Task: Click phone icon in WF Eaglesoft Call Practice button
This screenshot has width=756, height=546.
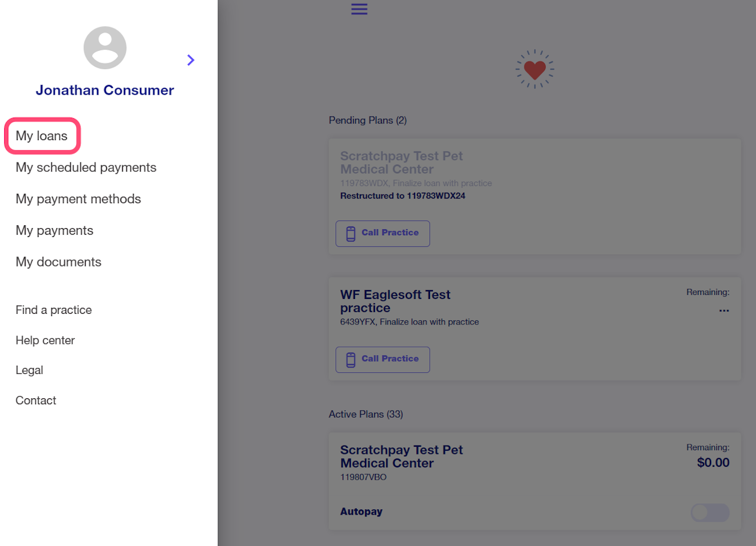Action: pyautogui.click(x=351, y=359)
